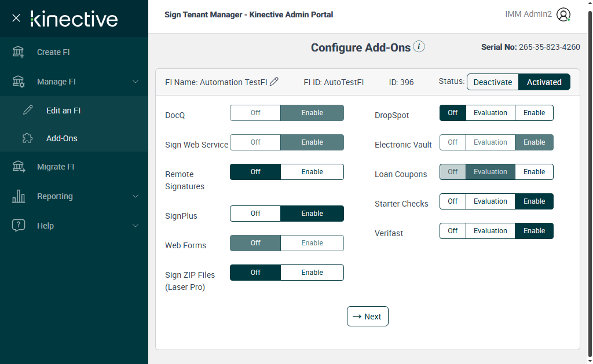This screenshot has width=593, height=364.
Task: Set Remote Signatures to Enable
Action: click(312, 172)
